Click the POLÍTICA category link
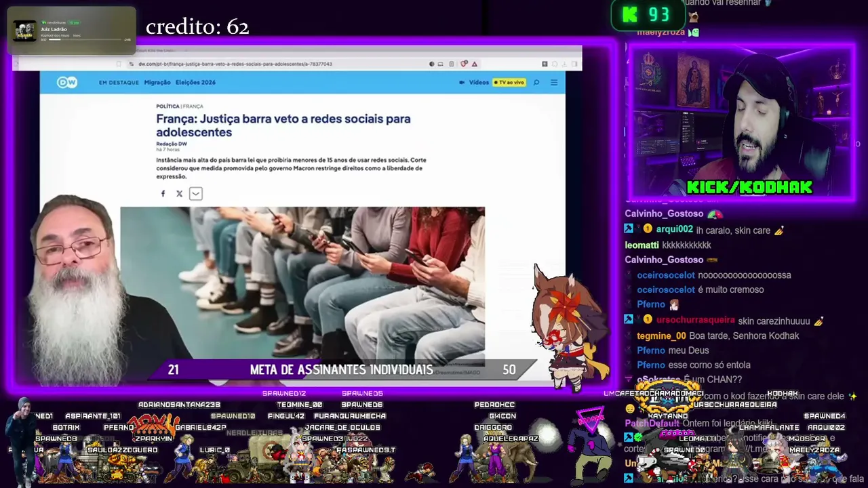This screenshot has width=868, height=488. pos(167,106)
